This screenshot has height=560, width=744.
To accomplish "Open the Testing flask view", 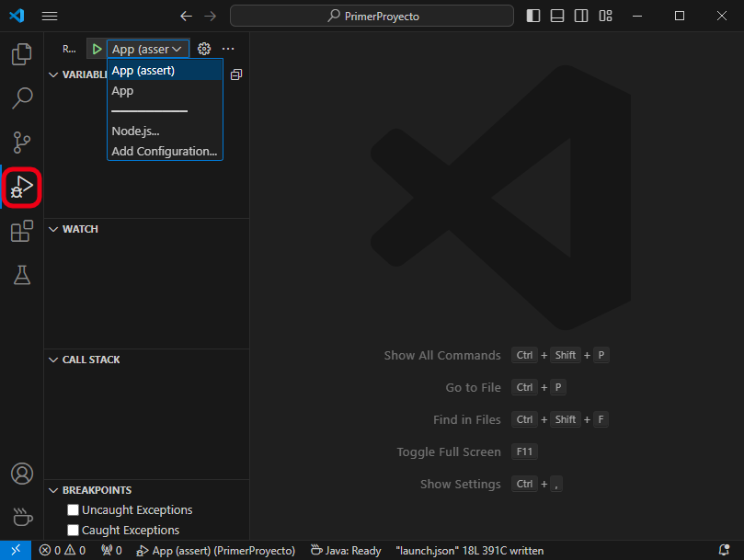I will tap(22, 275).
